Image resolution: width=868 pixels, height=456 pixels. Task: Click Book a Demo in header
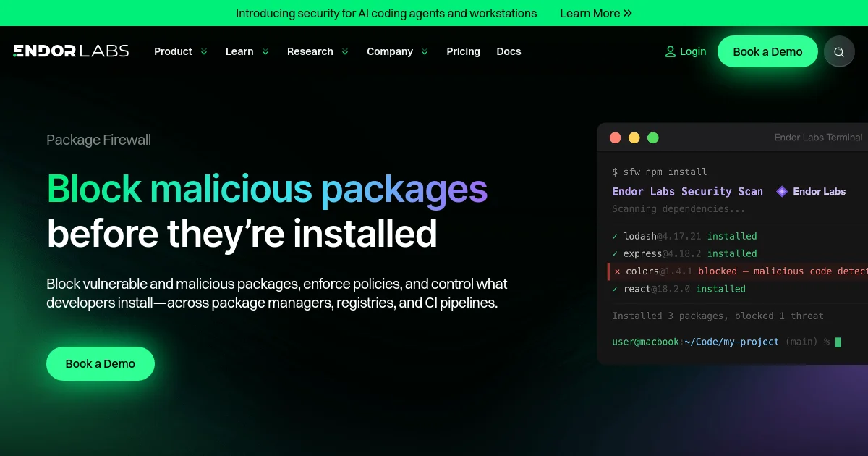[x=767, y=51]
